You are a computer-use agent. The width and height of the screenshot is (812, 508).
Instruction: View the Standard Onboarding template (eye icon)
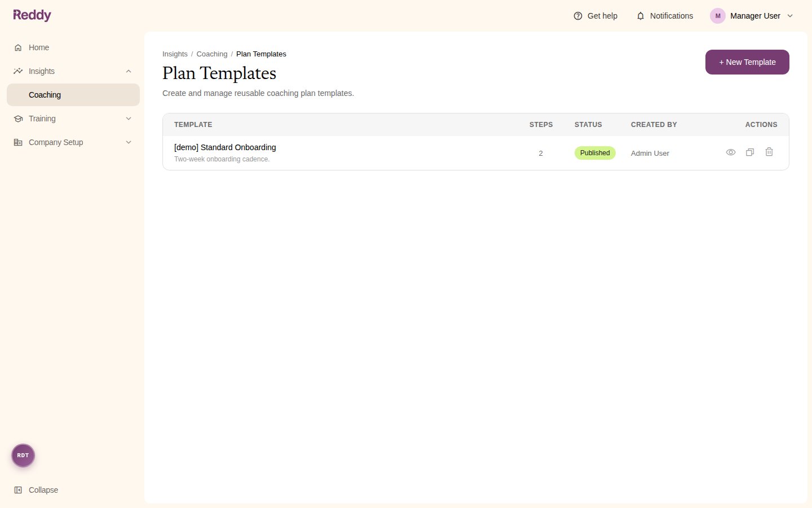(x=731, y=152)
